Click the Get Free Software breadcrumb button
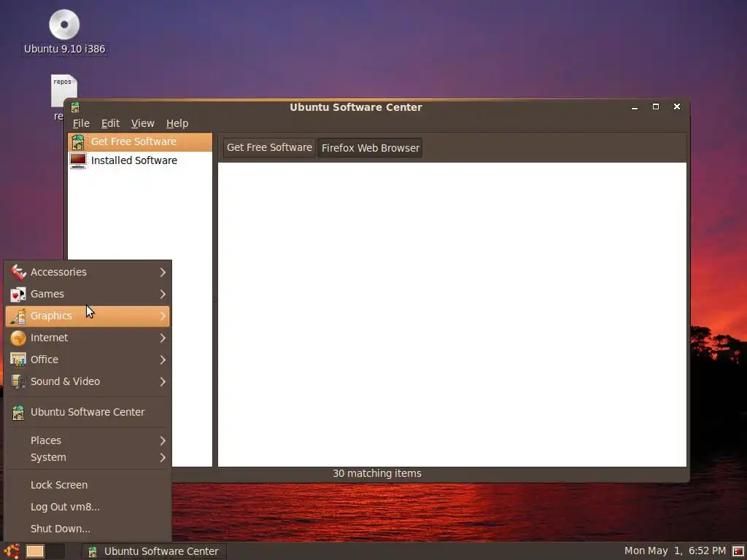This screenshot has width=747, height=560. pos(269,147)
